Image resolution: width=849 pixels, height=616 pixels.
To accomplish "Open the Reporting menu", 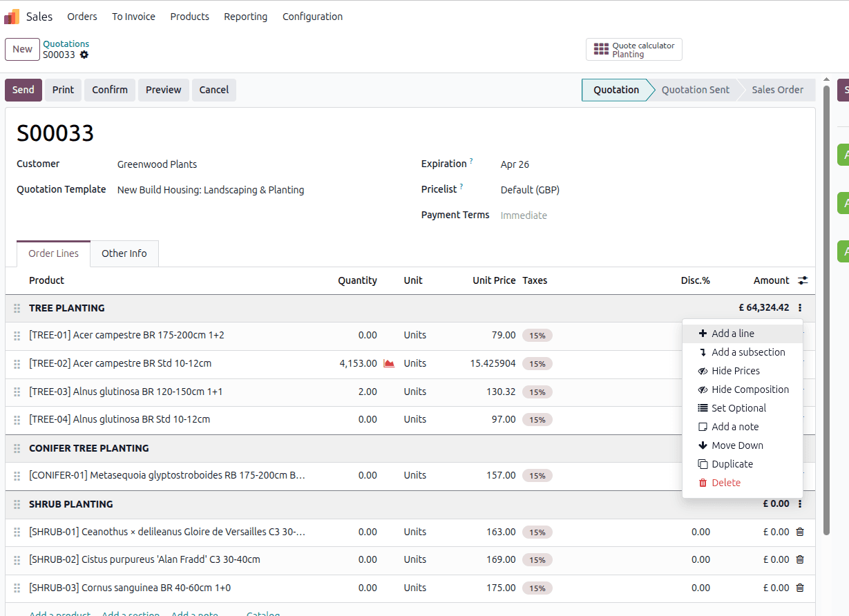I will pos(245,17).
